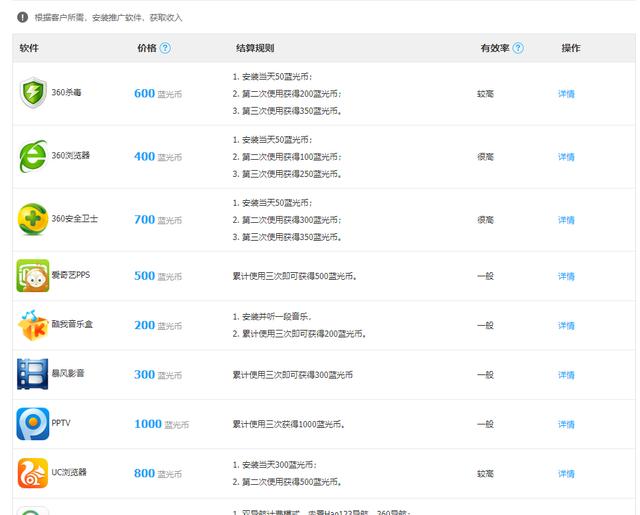Click the 软件 column header

29,48
